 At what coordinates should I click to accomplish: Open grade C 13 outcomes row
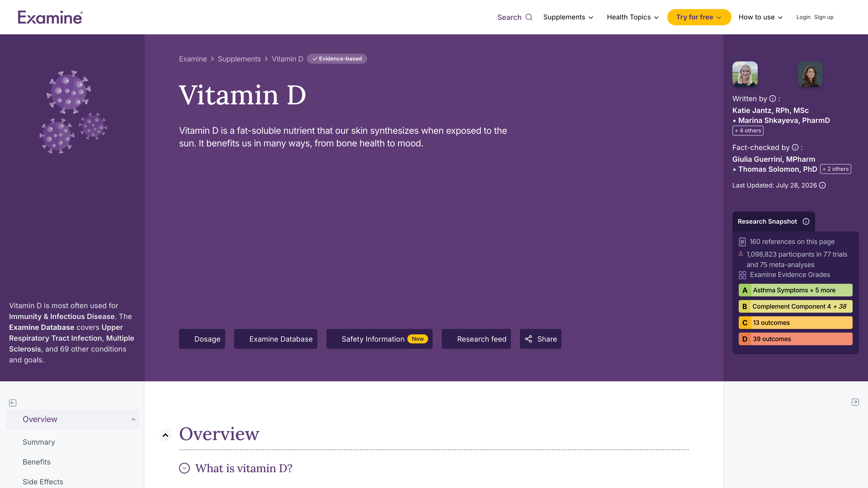796,323
